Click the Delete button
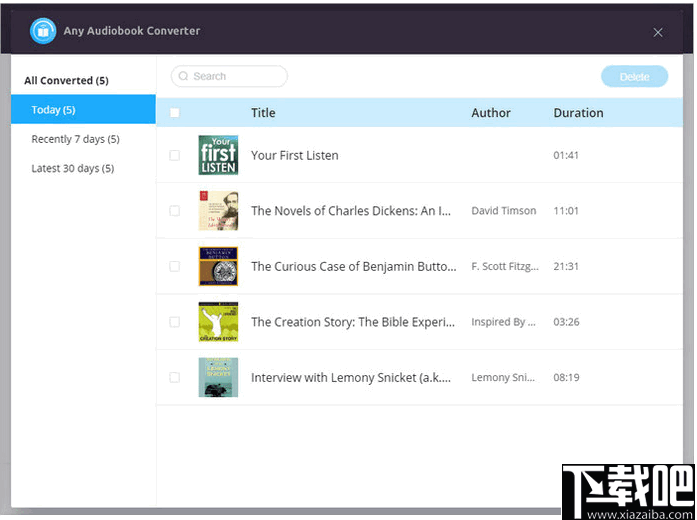Screen dimensions: 697x520 click(634, 76)
